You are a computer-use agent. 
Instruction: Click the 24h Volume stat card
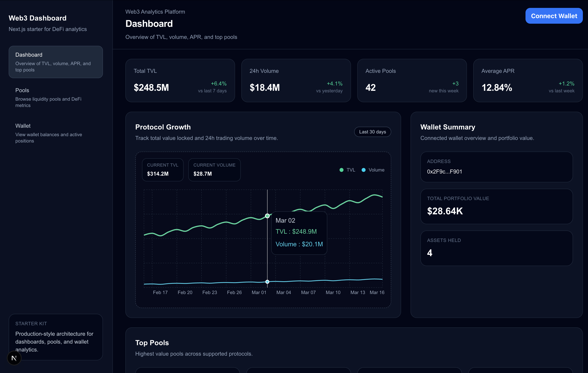[296, 80]
